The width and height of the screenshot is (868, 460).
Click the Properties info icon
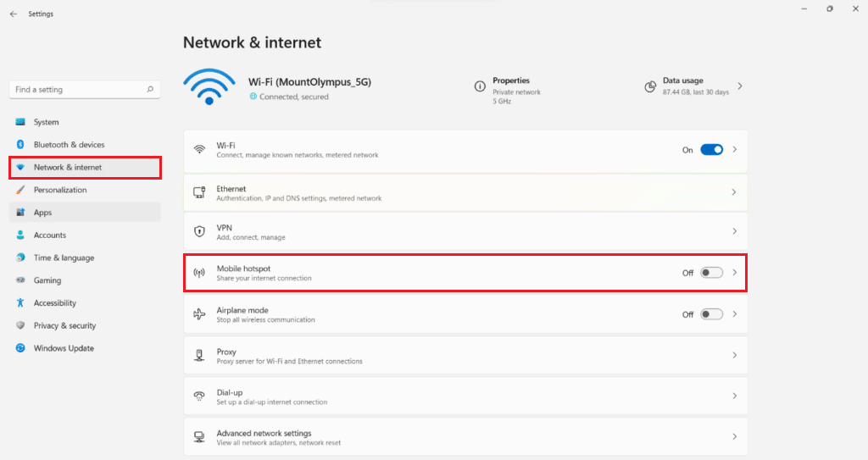(x=480, y=86)
